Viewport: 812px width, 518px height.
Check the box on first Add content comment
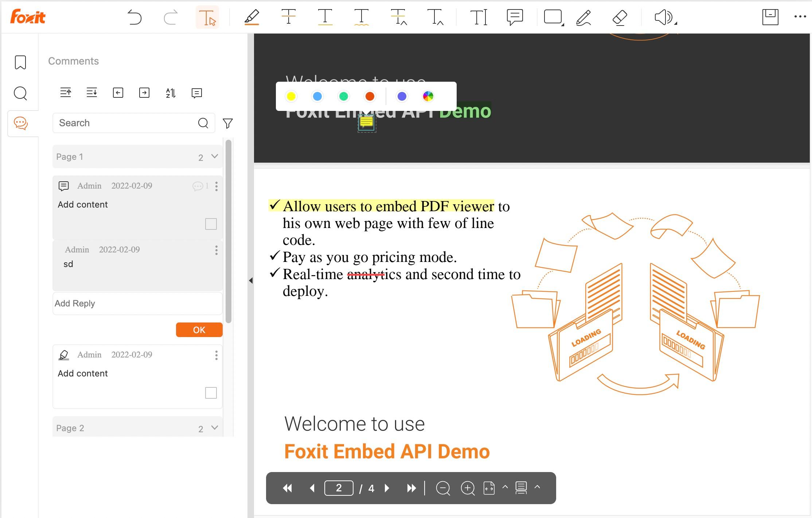click(x=211, y=224)
